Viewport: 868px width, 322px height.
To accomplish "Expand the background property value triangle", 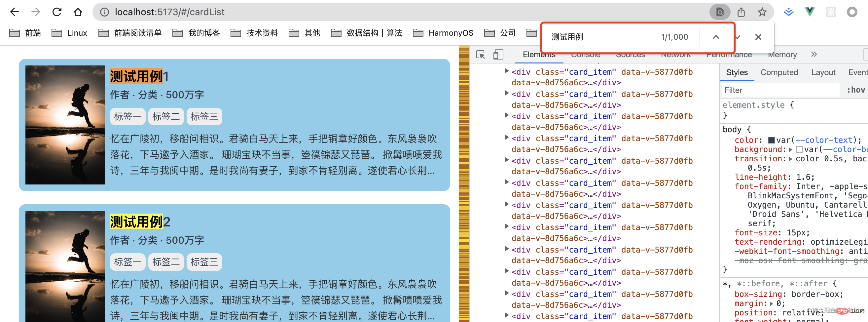I will click(x=790, y=149).
